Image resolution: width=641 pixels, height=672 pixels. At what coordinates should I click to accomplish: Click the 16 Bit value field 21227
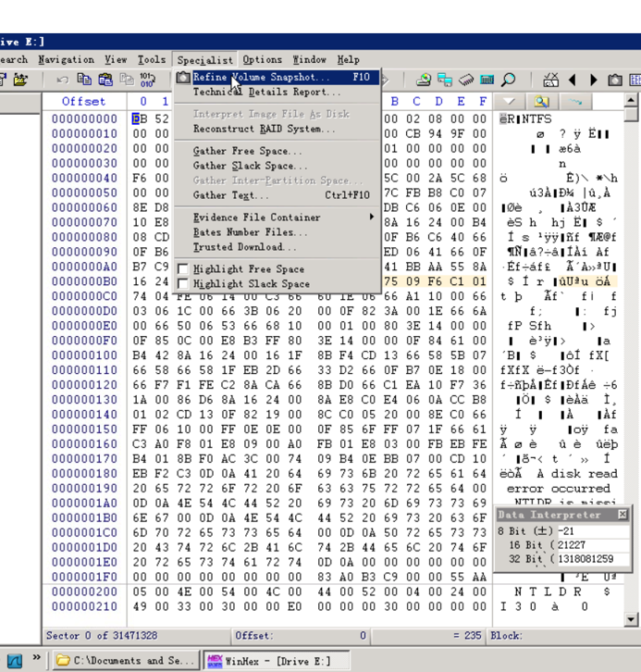point(594,545)
